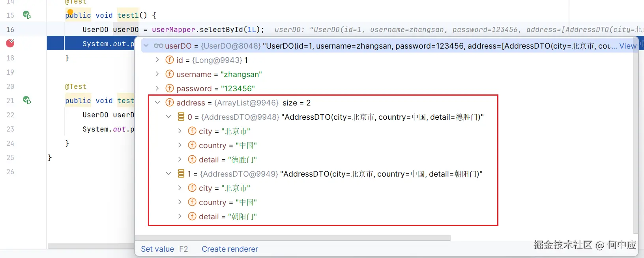Click field icon beside username
Screen dimensions: 644x258
coord(170,74)
